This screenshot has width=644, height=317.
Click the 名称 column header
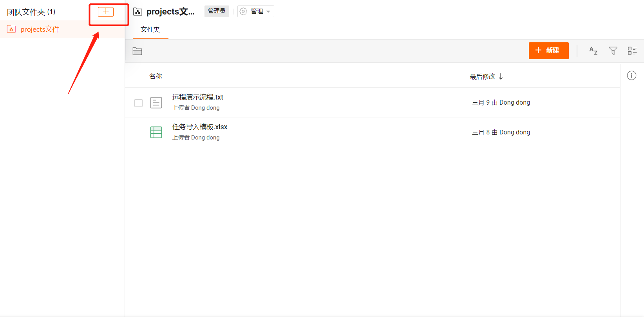click(156, 76)
